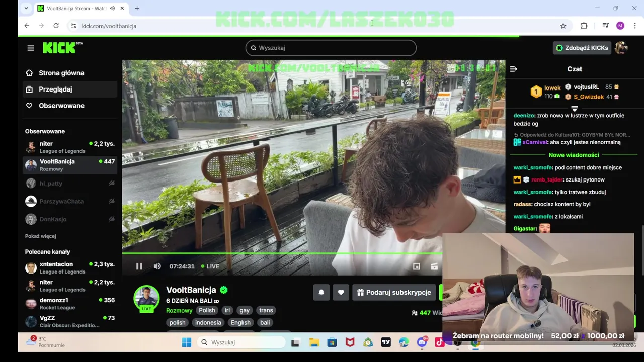Click the Wyszukaj search field on Kick
Image resolution: width=644 pixels, height=362 pixels.
point(331,48)
